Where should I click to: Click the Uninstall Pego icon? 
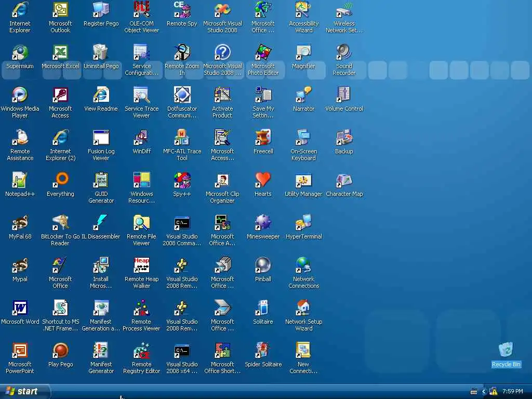(x=101, y=52)
